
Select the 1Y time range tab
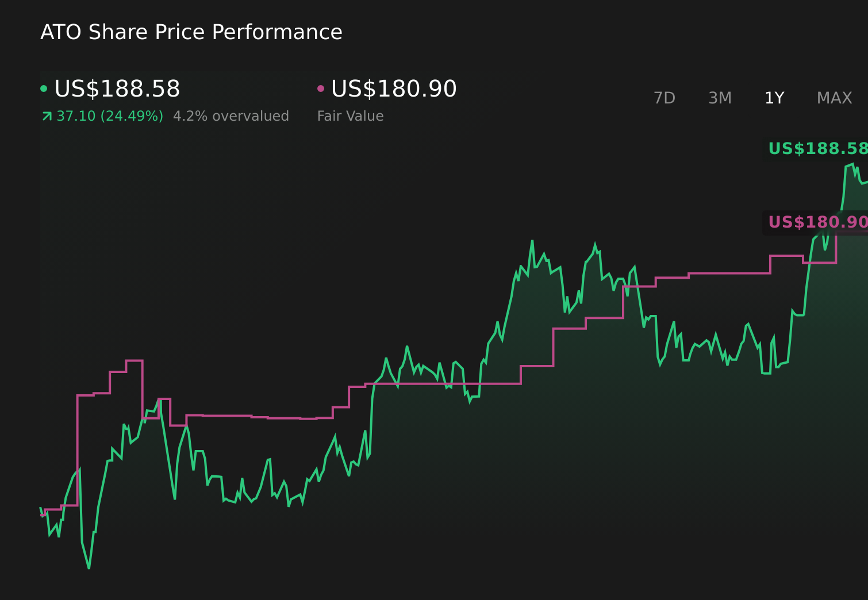[774, 98]
